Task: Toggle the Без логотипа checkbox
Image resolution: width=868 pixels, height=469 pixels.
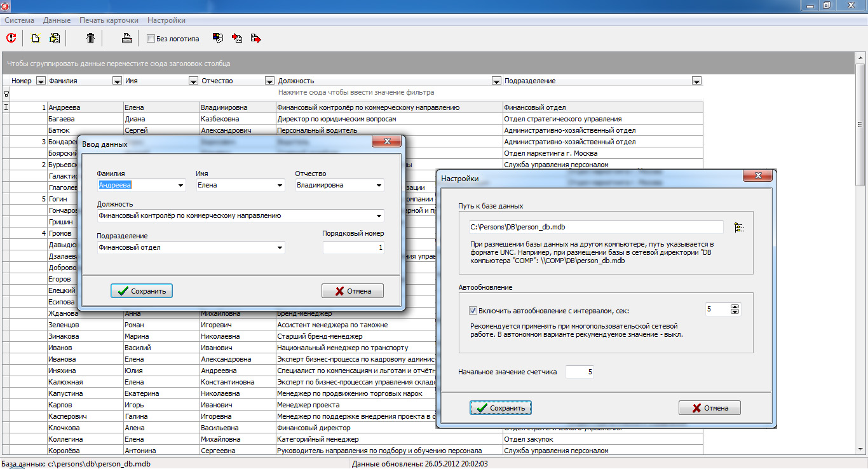Action: [x=151, y=39]
